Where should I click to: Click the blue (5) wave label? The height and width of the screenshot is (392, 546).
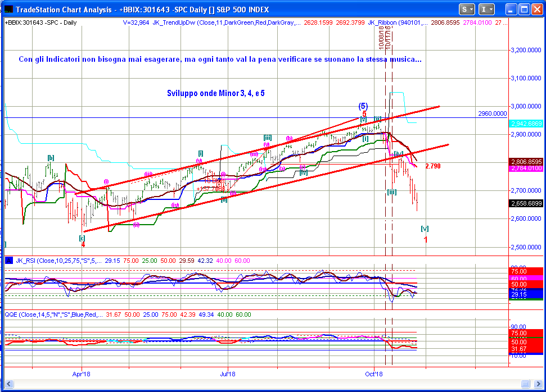[363, 106]
